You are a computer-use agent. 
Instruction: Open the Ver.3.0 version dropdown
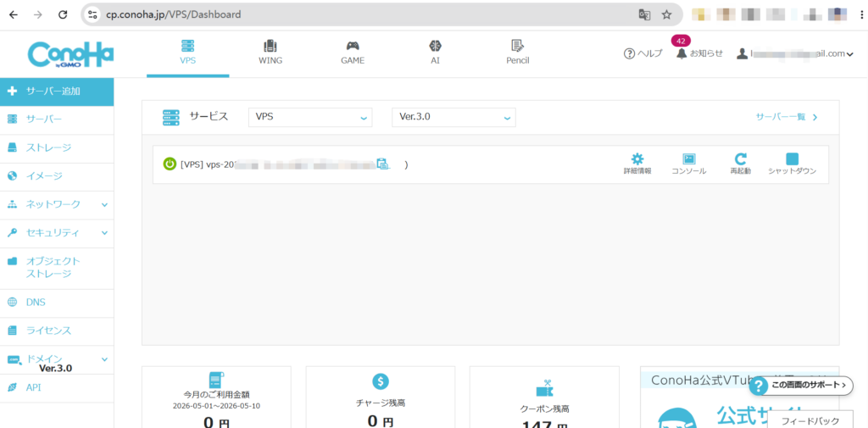click(x=453, y=117)
